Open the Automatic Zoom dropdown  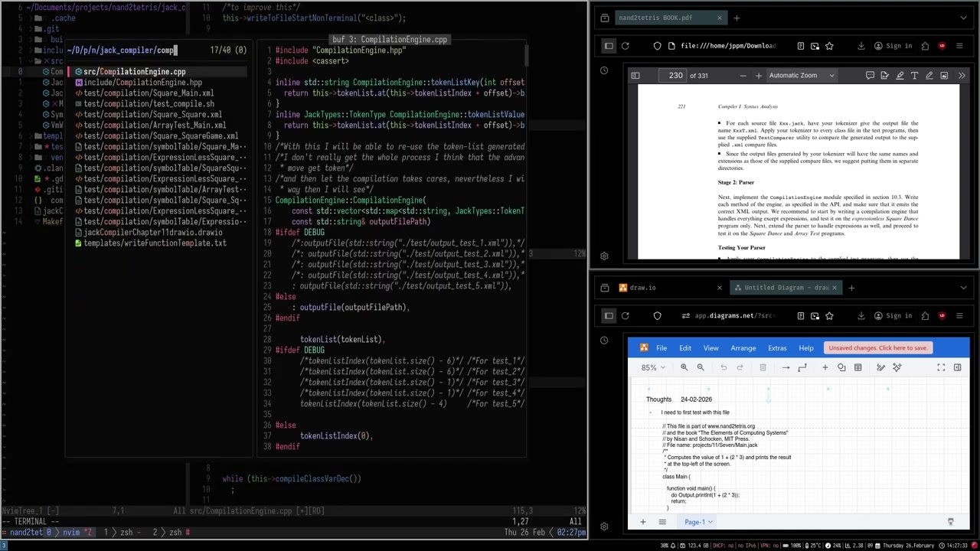click(801, 76)
